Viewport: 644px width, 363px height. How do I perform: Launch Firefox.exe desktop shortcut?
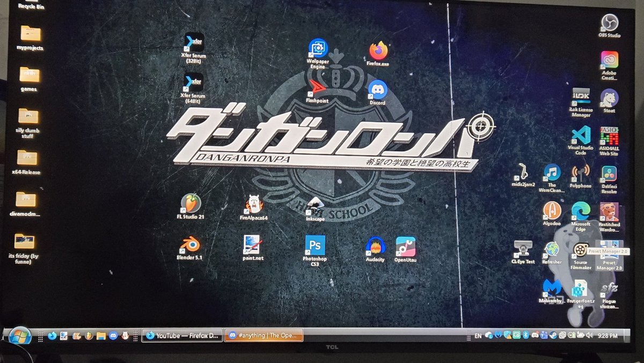point(378,54)
